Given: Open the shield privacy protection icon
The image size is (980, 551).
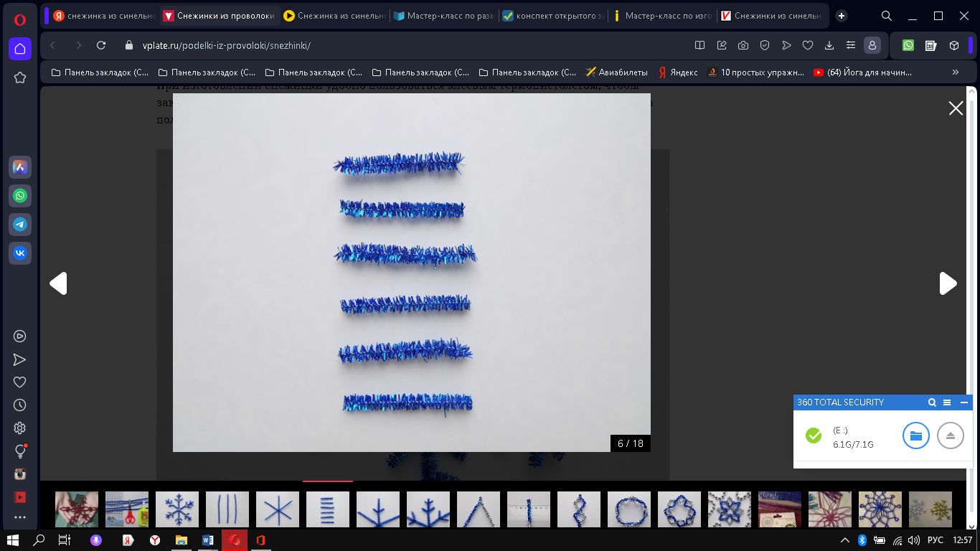Looking at the screenshot, I should coord(765,45).
